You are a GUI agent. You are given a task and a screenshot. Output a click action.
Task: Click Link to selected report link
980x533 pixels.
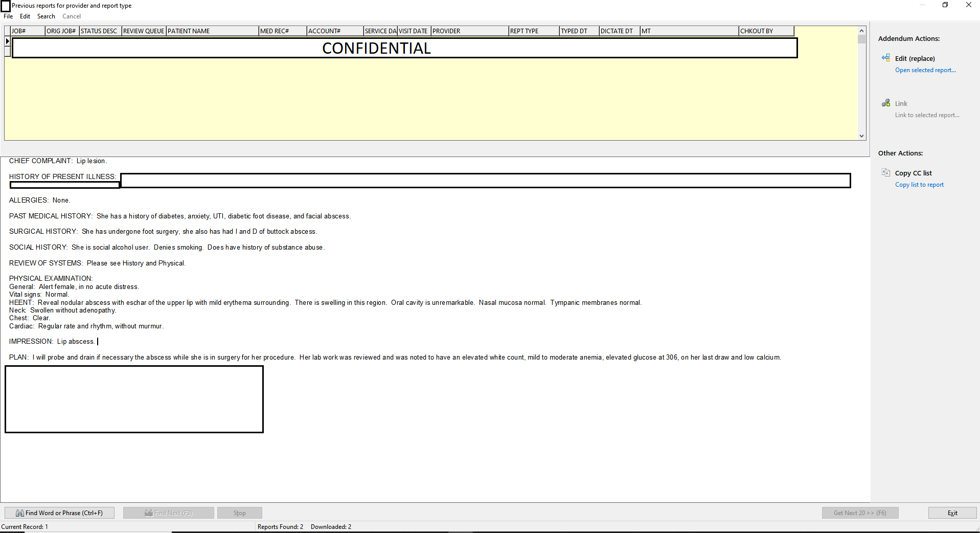[927, 115]
